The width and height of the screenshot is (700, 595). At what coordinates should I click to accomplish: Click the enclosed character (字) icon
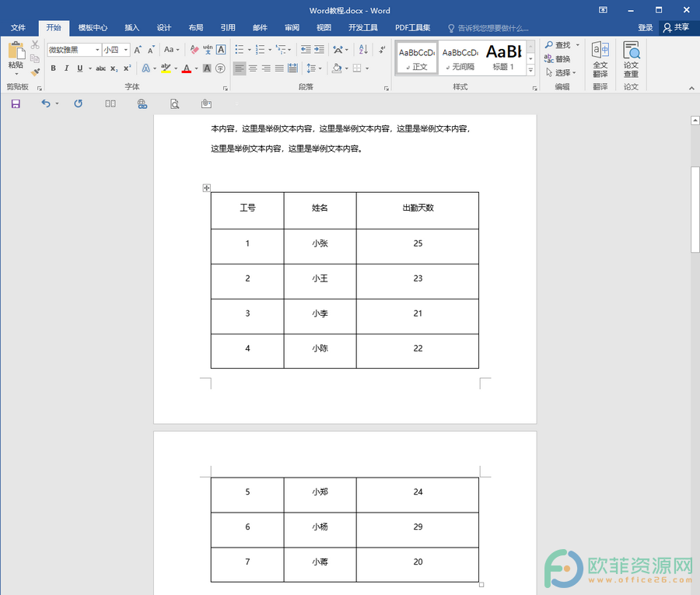coord(220,68)
